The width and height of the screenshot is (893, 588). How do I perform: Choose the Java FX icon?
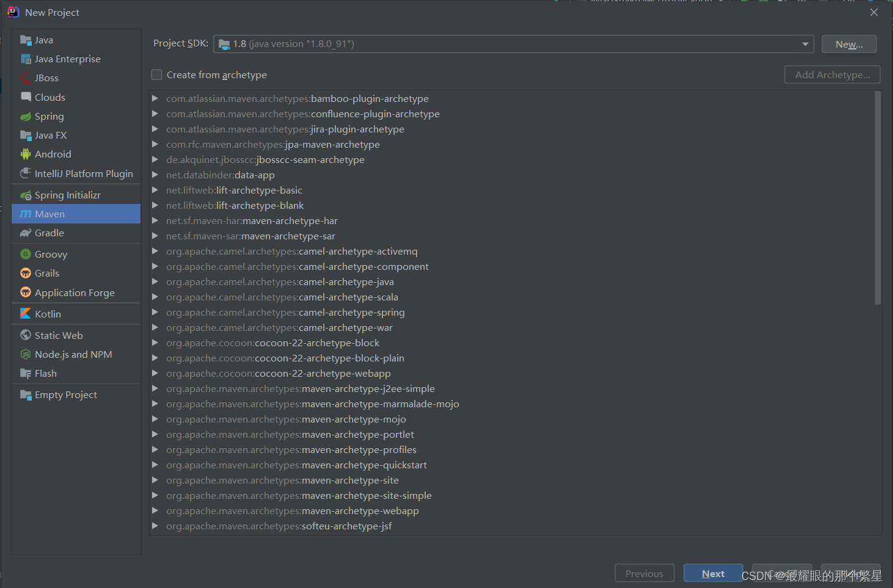[26, 136]
